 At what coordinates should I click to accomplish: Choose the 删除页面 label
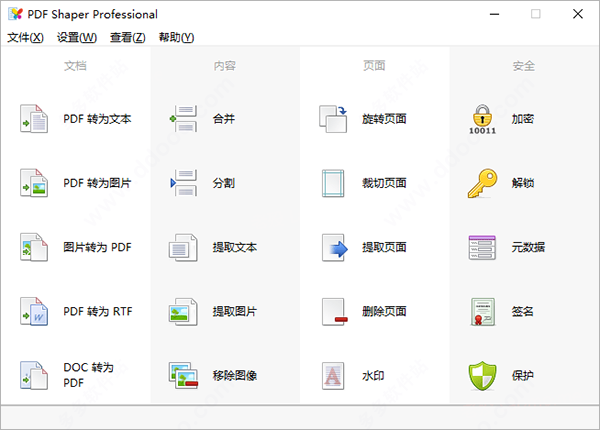384,311
